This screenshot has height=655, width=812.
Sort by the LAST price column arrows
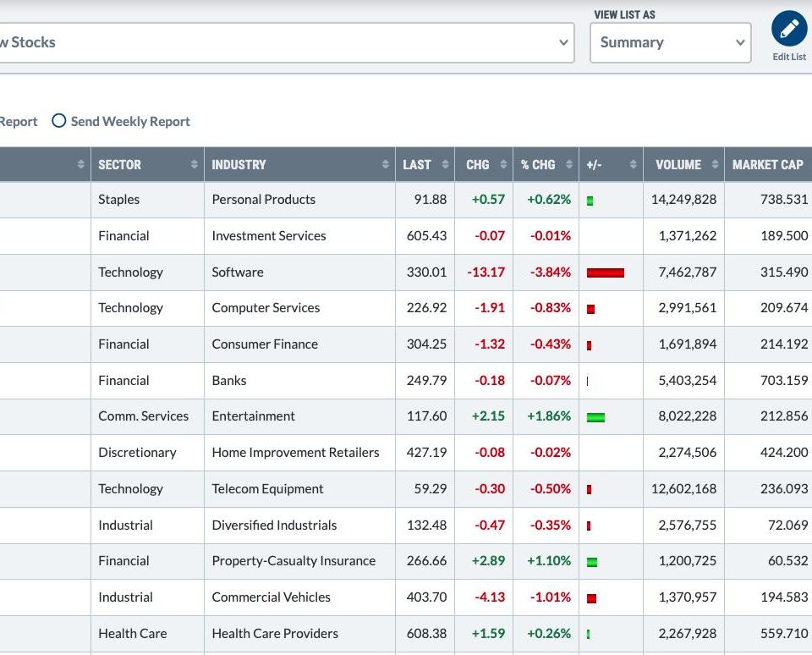pyautogui.click(x=446, y=165)
